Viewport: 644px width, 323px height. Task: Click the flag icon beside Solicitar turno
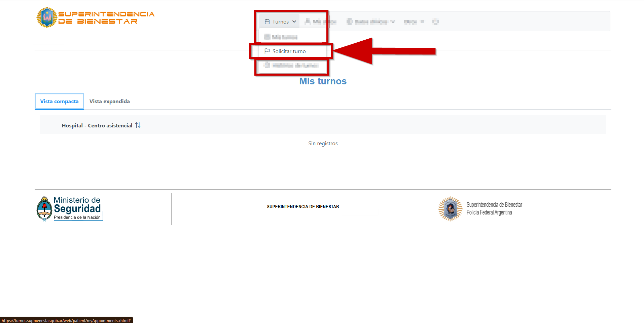(x=267, y=51)
